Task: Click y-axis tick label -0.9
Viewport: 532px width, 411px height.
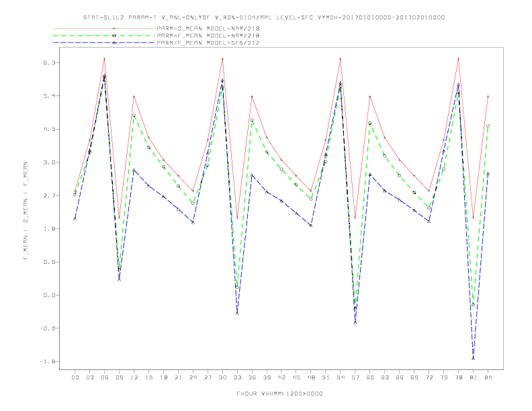Action: click(47, 328)
